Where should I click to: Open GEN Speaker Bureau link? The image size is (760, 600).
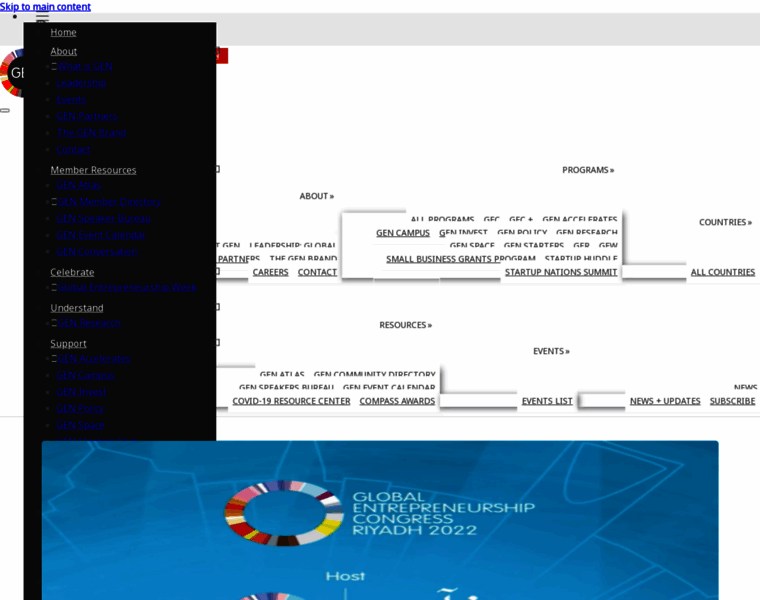(104, 219)
